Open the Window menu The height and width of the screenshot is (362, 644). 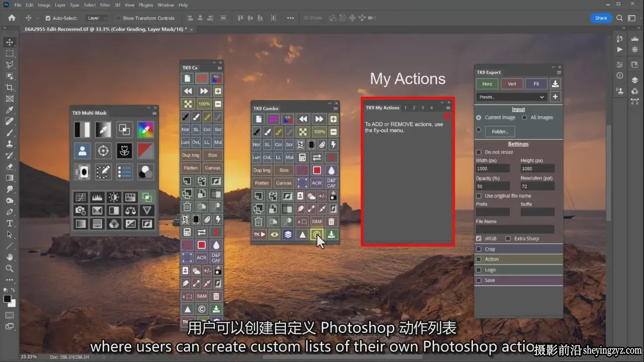166,5
